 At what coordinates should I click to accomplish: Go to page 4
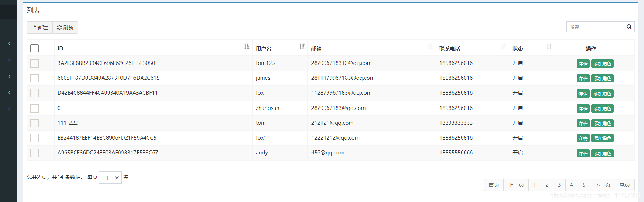tap(571, 185)
